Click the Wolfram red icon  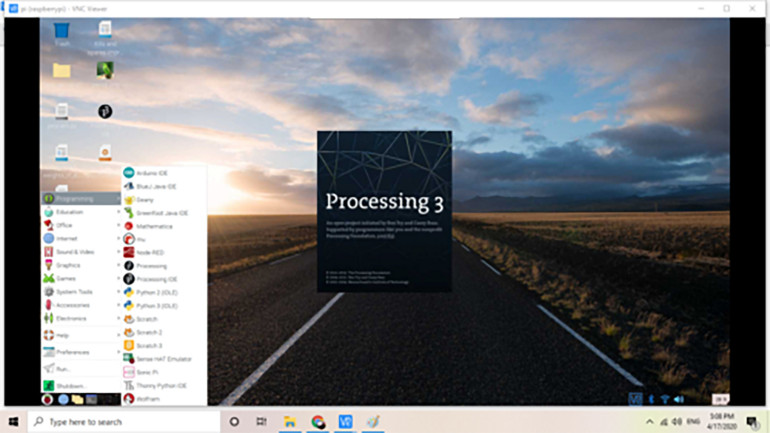[129, 399]
